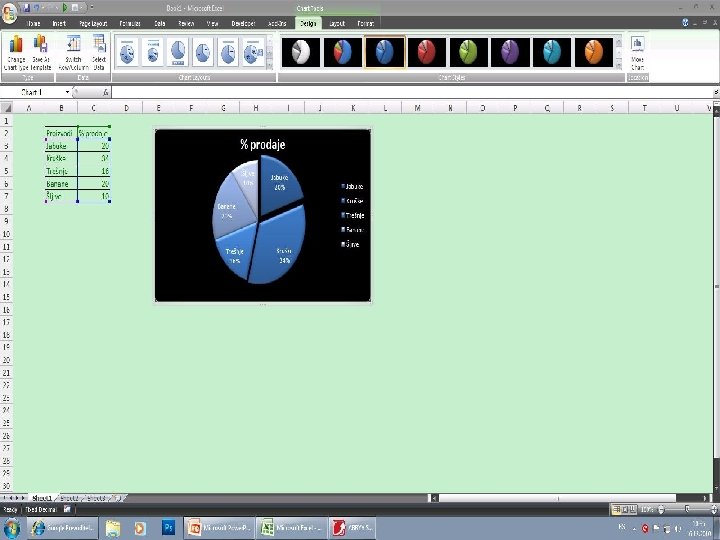720x540 pixels.
Task: Click the green play icon in Quick Access Toolbar
Action: pyautogui.click(x=65, y=8)
